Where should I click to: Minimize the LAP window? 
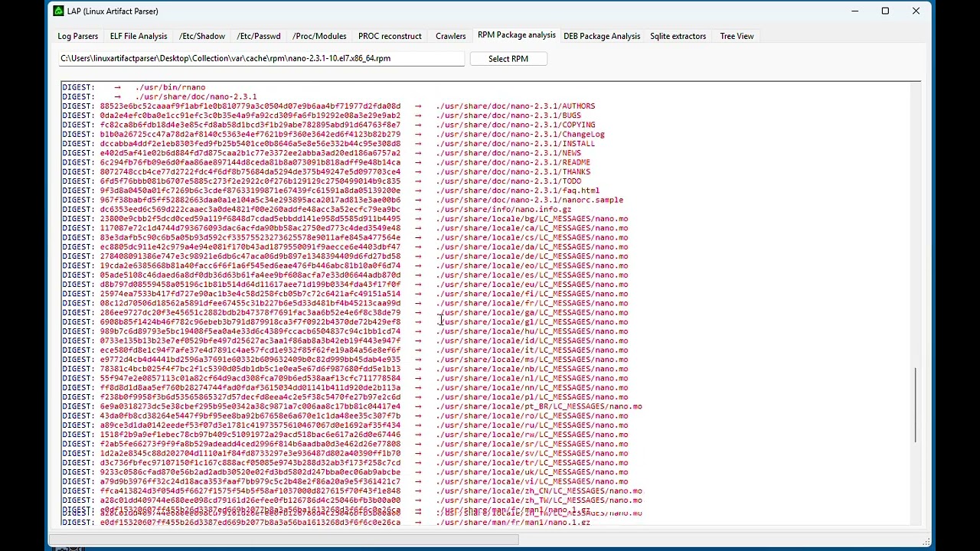coord(854,11)
